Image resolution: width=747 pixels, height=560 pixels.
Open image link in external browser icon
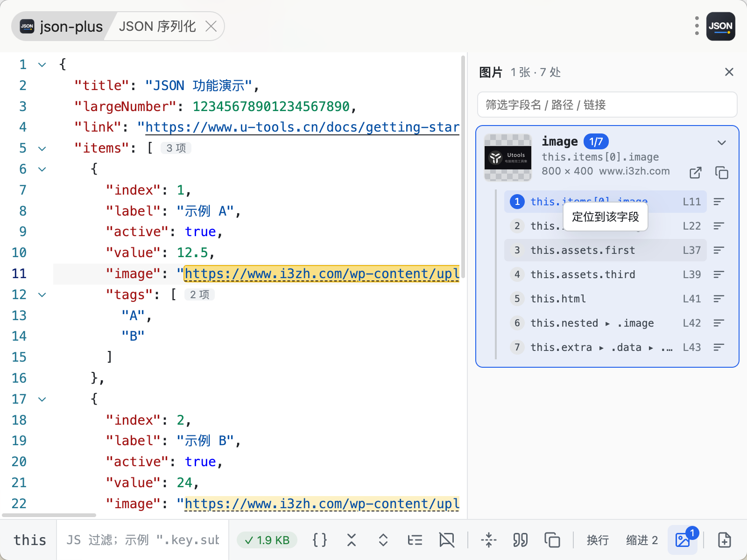pos(696,173)
